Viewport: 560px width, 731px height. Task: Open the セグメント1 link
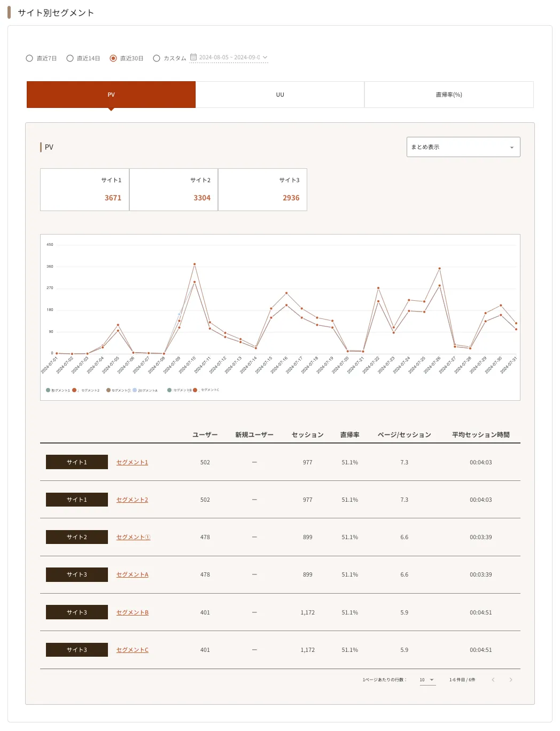tap(133, 462)
